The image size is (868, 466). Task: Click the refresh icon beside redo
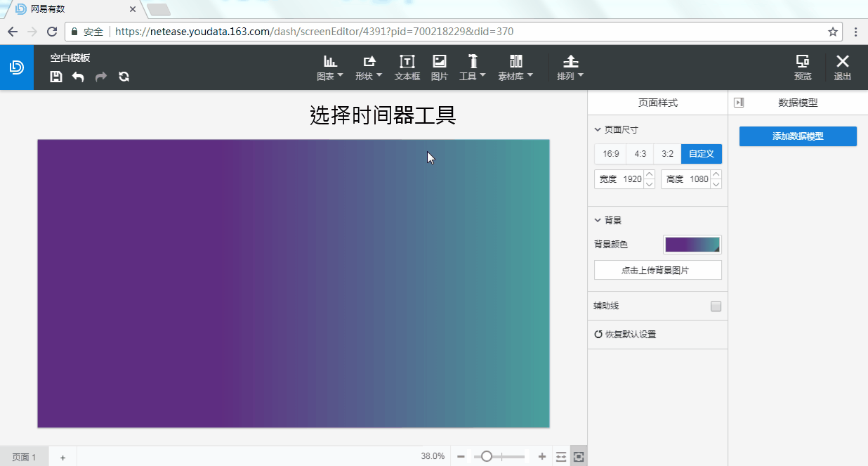click(124, 77)
